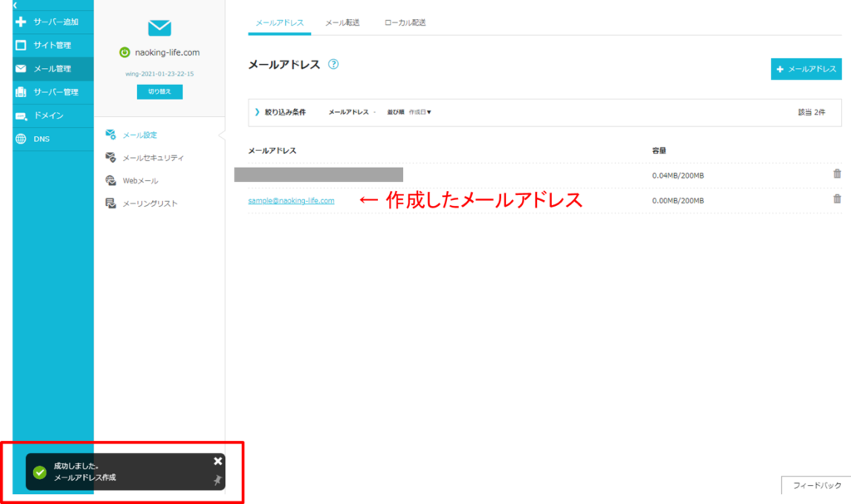Click the メール設定 icon

coord(111,135)
